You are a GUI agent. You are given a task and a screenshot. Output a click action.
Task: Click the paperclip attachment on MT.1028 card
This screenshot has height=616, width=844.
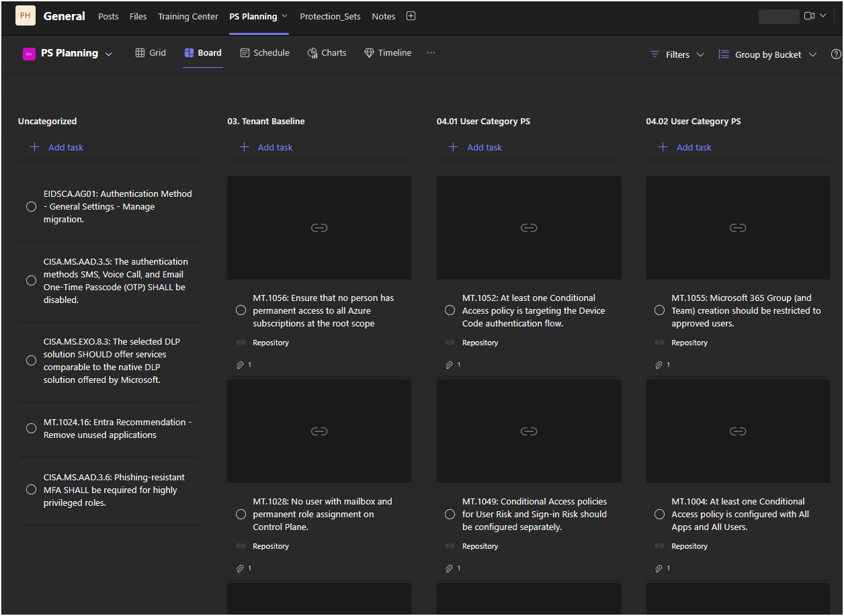coord(240,568)
